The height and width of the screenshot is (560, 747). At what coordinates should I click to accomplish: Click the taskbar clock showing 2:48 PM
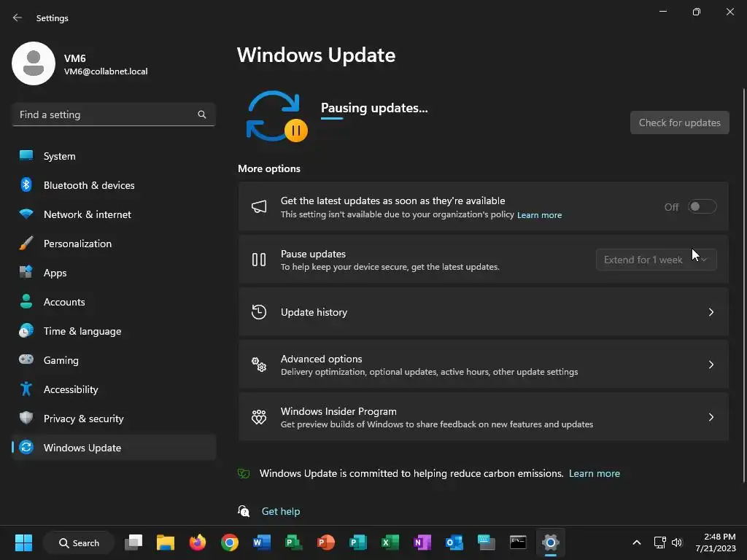(715, 542)
